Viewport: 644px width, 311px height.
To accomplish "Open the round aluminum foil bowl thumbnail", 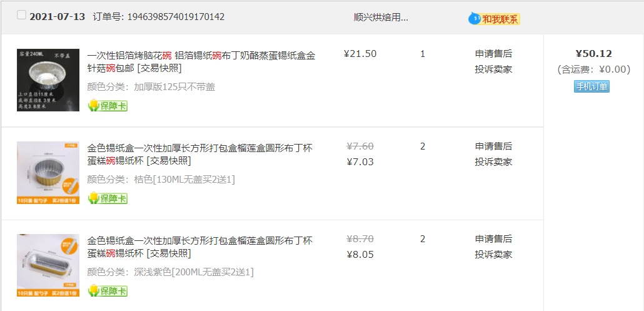I will pos(48,80).
